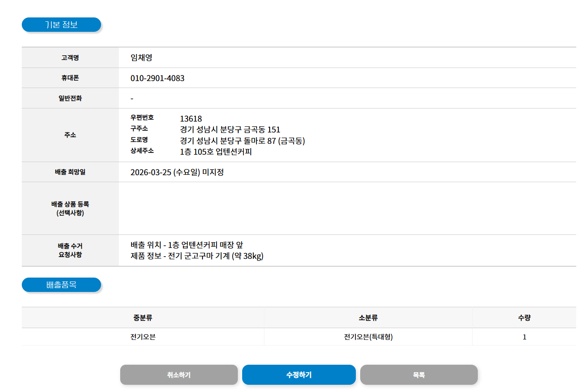Select the 배출품목 section header

(x=61, y=285)
